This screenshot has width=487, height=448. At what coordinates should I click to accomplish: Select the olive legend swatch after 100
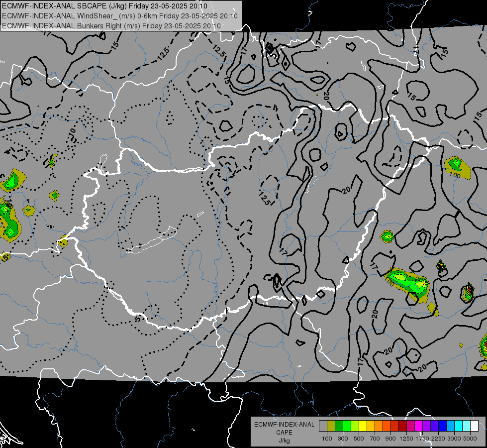(331, 426)
